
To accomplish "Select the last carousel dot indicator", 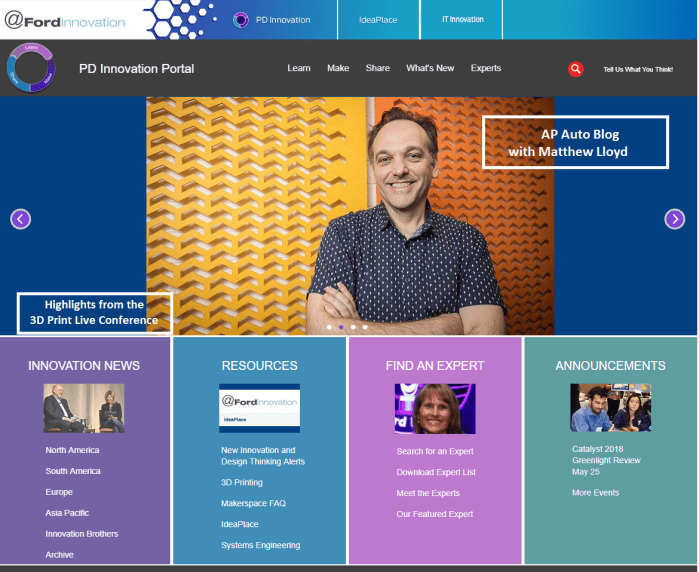I will coord(365,327).
